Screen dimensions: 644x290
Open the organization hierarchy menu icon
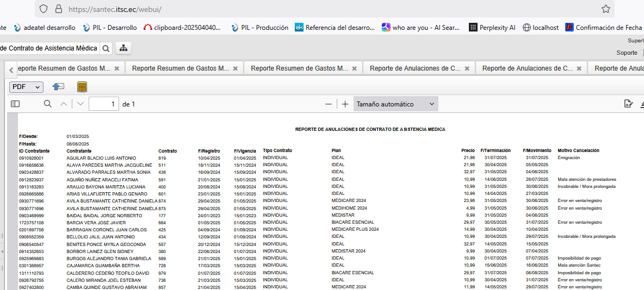(x=123, y=48)
